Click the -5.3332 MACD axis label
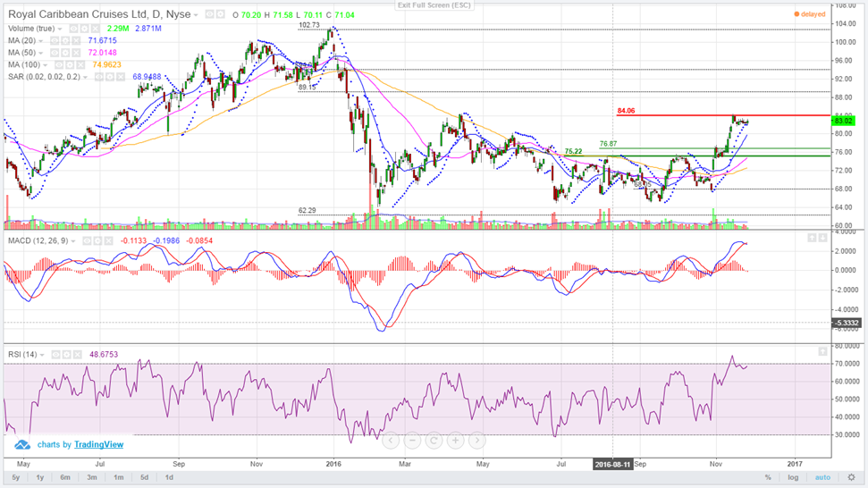The height and width of the screenshot is (488, 868). pyautogui.click(x=847, y=323)
